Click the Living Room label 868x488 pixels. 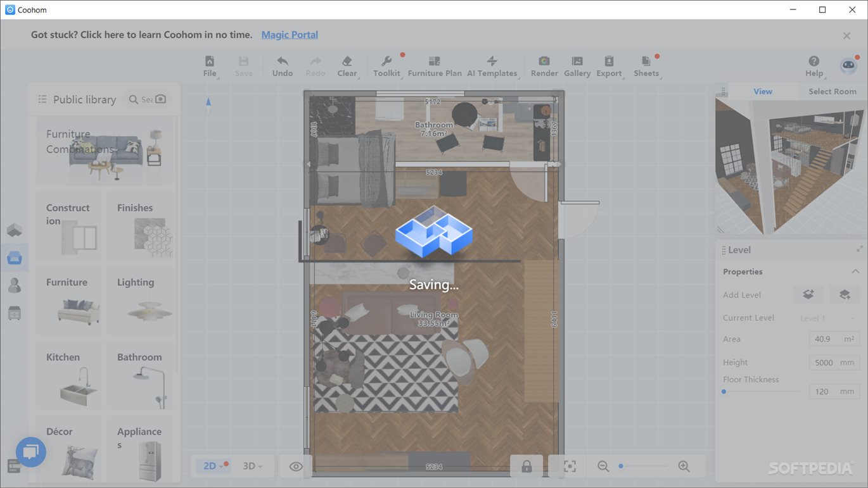[434, 319]
